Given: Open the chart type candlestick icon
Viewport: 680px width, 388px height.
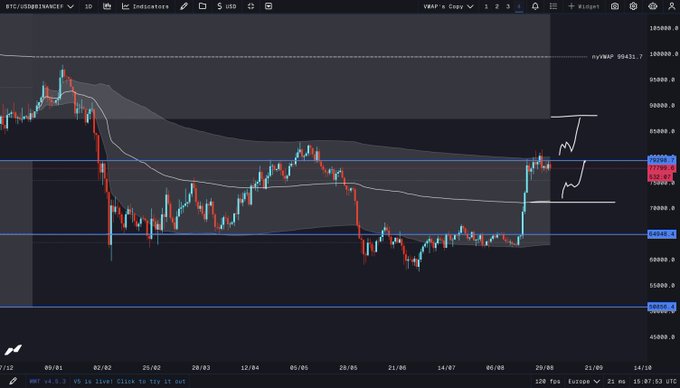Looking at the screenshot, I should click(107, 6).
